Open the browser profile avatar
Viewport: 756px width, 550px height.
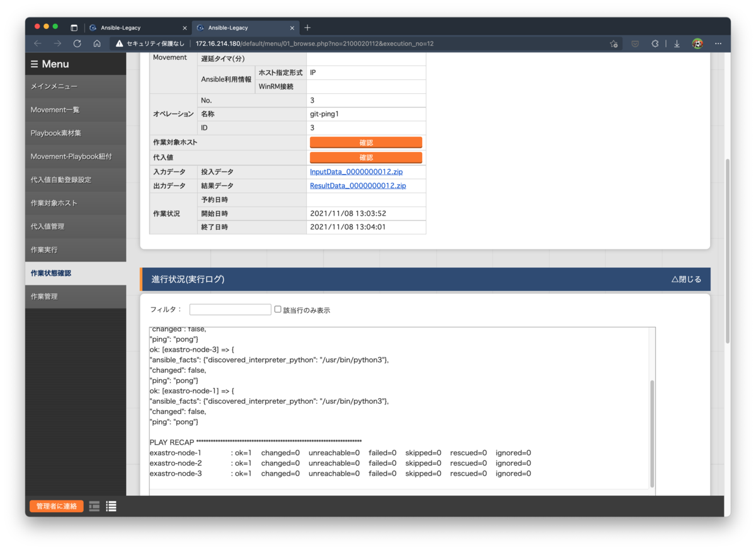[697, 43]
